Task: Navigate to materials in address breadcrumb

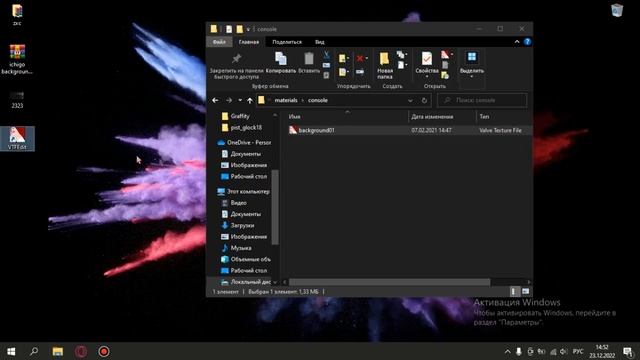Action: coord(286,100)
